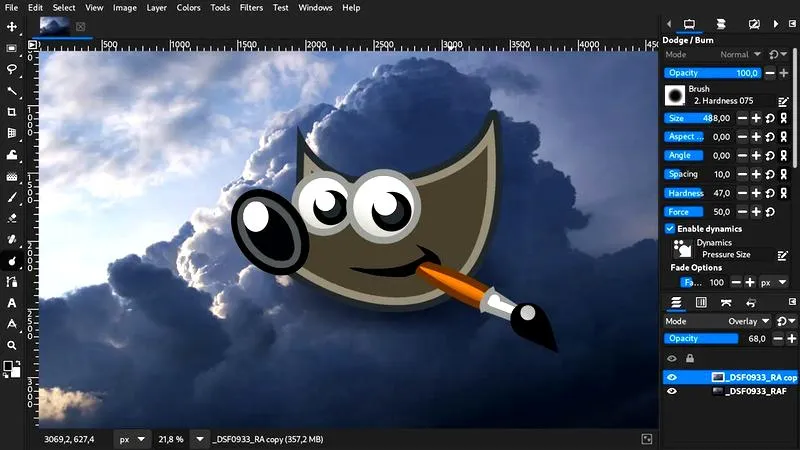Adjust the Force slider
Viewport: 800px width, 450px height.
coord(698,212)
